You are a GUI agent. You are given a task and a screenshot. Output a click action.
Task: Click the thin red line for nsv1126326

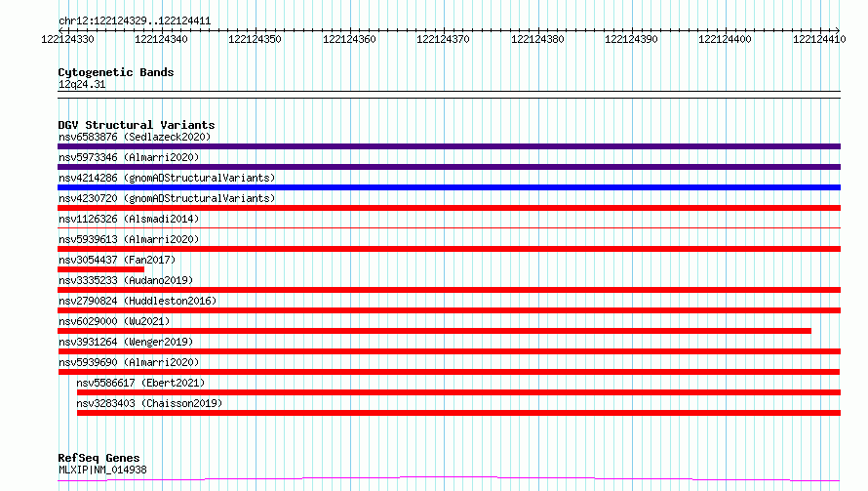pyautogui.click(x=449, y=227)
